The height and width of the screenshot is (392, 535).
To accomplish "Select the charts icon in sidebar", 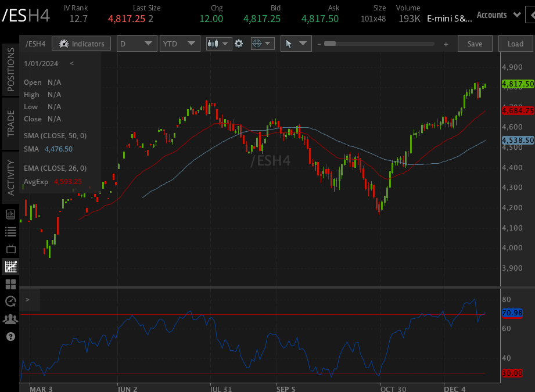I will (10, 267).
